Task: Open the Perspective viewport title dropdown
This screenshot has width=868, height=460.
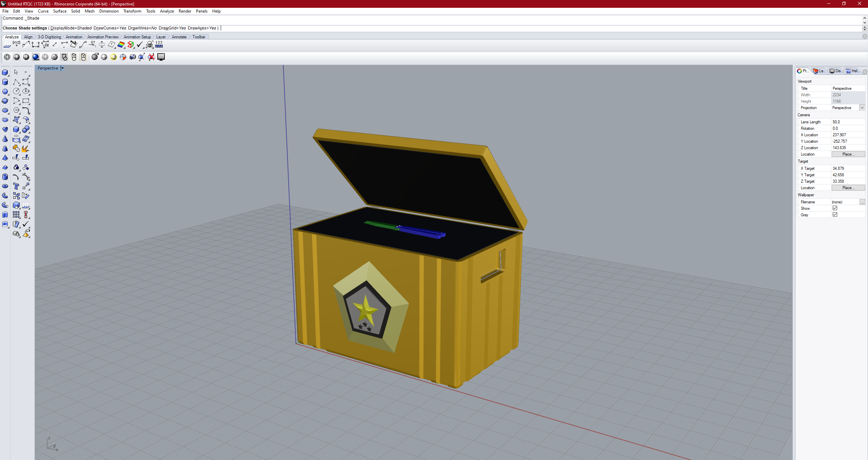Action: [x=62, y=68]
